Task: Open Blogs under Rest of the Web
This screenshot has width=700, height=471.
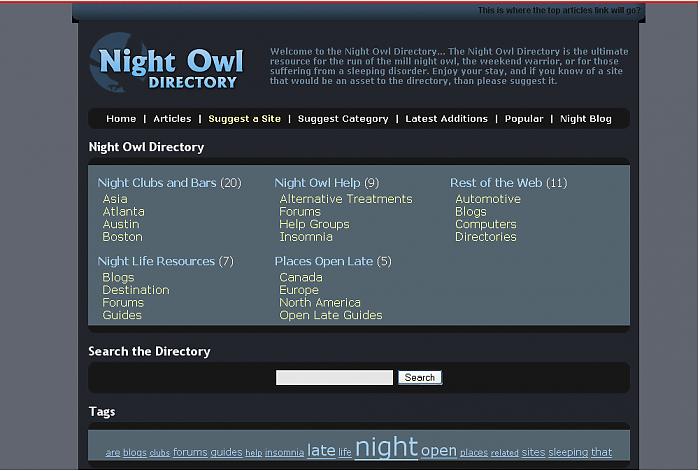Action: [471, 212]
